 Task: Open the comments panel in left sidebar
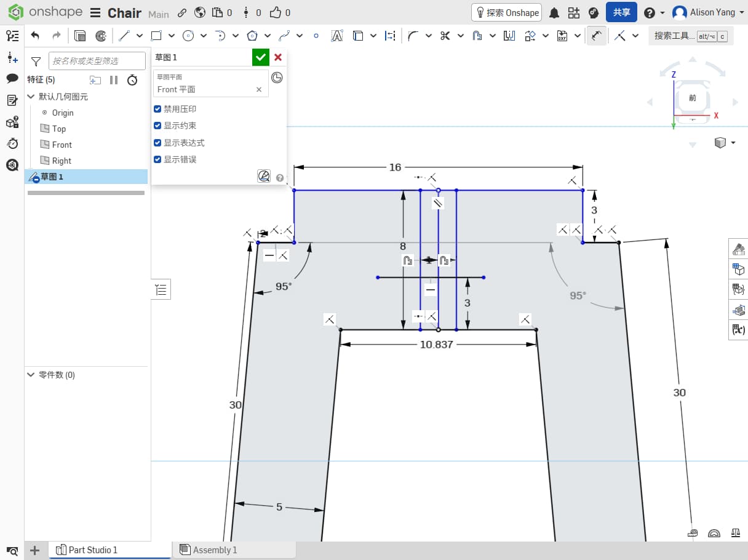12,78
